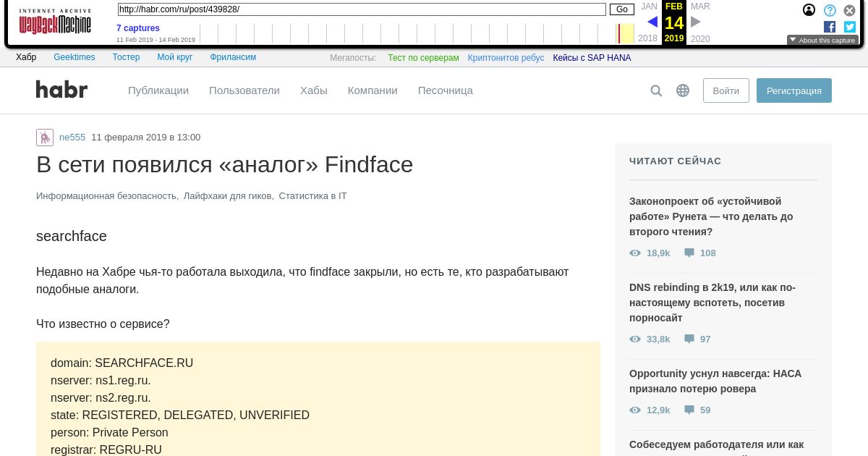Share capture on Twitter
The width and height of the screenshot is (868, 456).
coord(850,27)
